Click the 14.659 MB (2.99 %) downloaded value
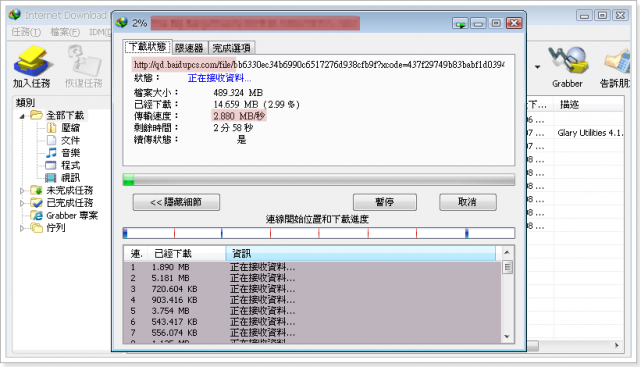640x367 pixels. 256,105
